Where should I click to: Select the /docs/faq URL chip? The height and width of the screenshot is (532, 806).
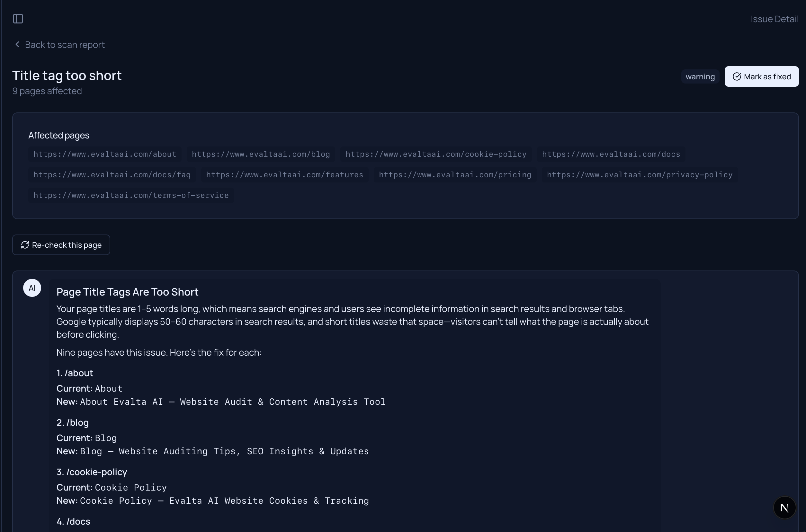click(x=111, y=175)
